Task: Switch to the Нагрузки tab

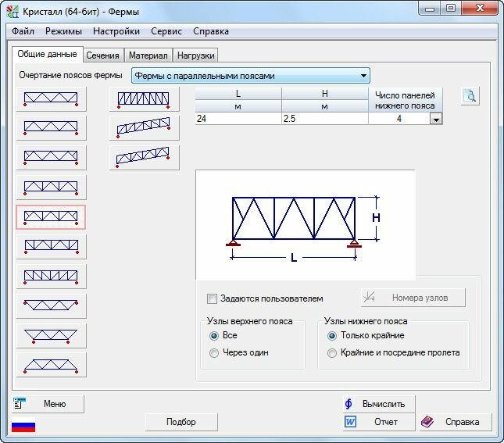Action: pyautogui.click(x=196, y=55)
